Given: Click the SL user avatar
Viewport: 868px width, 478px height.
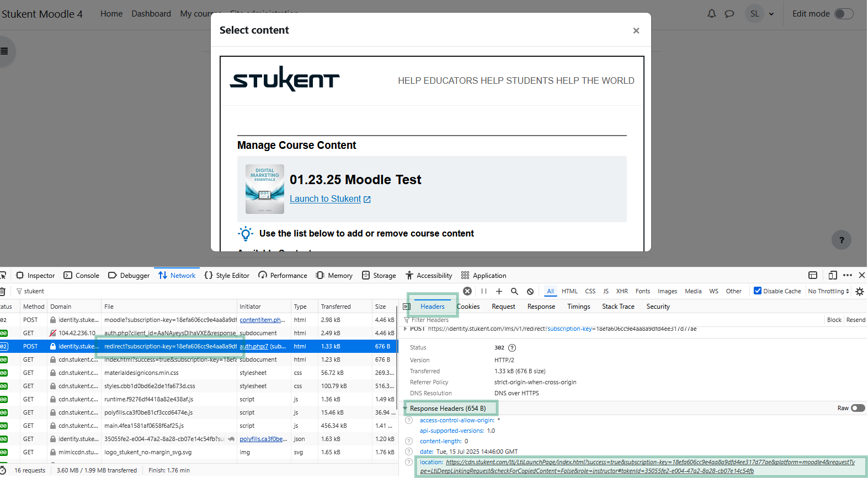Looking at the screenshot, I should (x=754, y=14).
